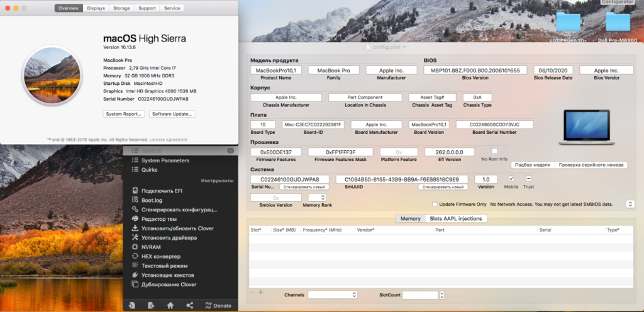Click the share icon in bottom toolbar
The height and width of the screenshot is (312, 644).
(190, 305)
